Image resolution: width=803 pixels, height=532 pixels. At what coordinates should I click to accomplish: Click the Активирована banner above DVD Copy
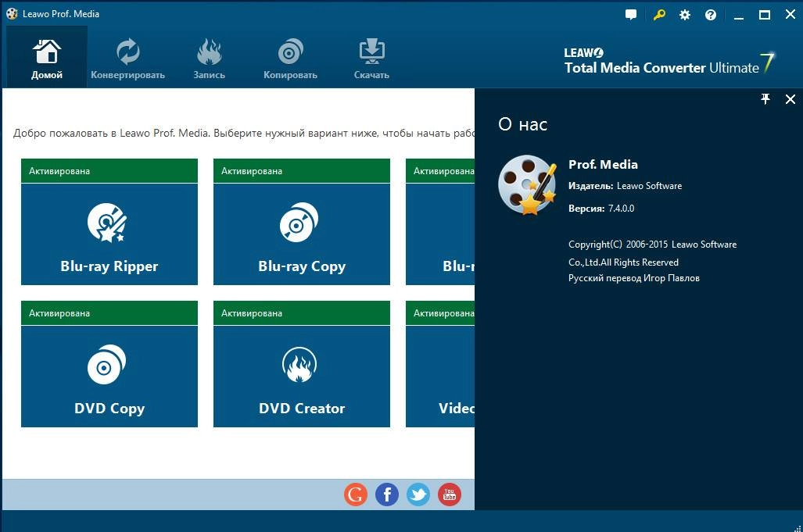[x=109, y=313]
